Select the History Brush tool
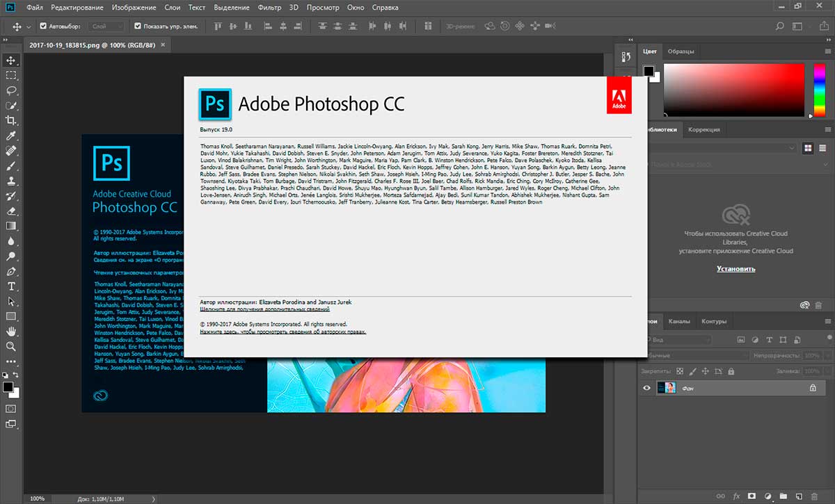The height and width of the screenshot is (504, 835). 11,196
